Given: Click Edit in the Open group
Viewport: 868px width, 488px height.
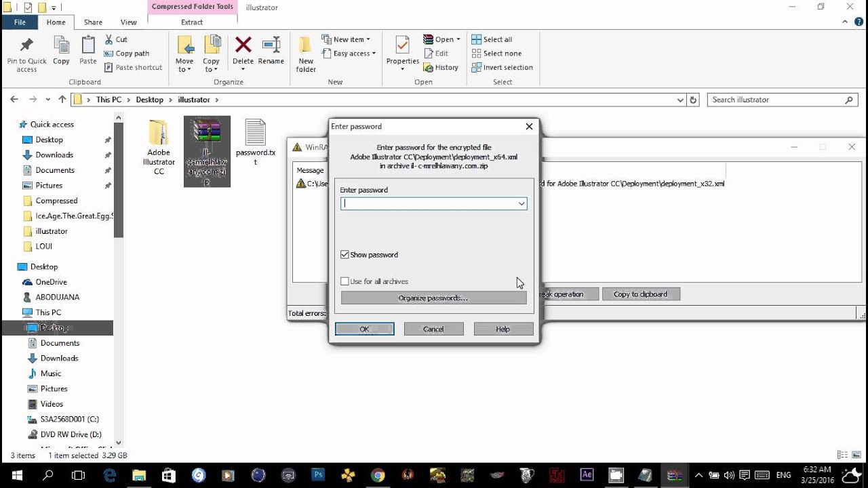Looking at the screenshot, I should coord(436,54).
